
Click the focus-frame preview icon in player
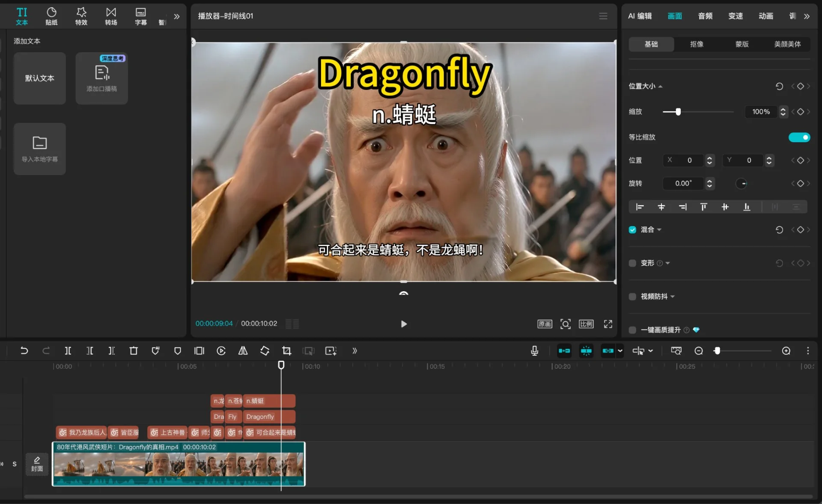point(566,324)
